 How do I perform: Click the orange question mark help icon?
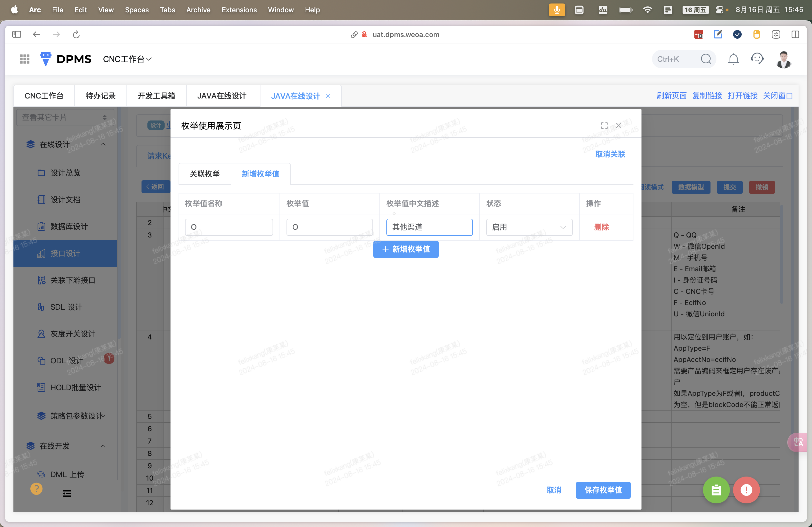[36, 488]
